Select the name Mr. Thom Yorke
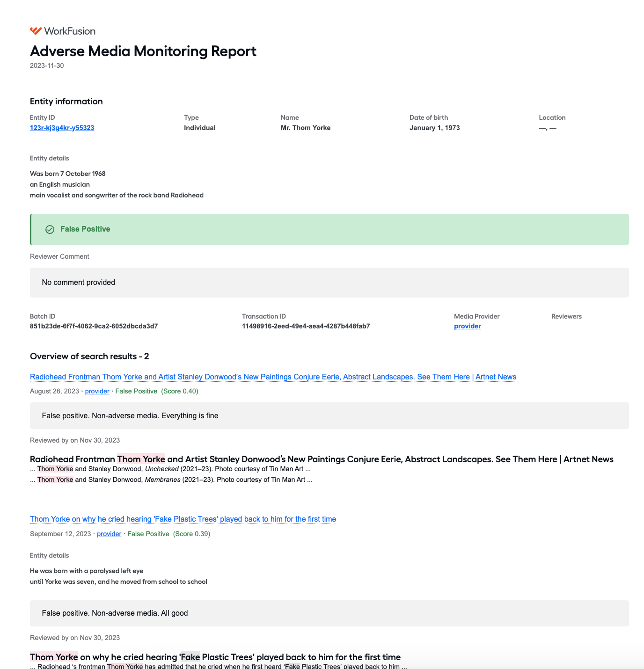Screen dimensions: 644x669 (x=306, y=128)
